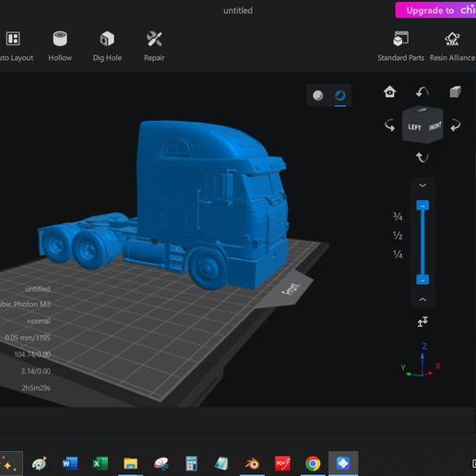Grab the top handle of layer slider
This screenshot has width=476, height=476.
click(x=422, y=206)
